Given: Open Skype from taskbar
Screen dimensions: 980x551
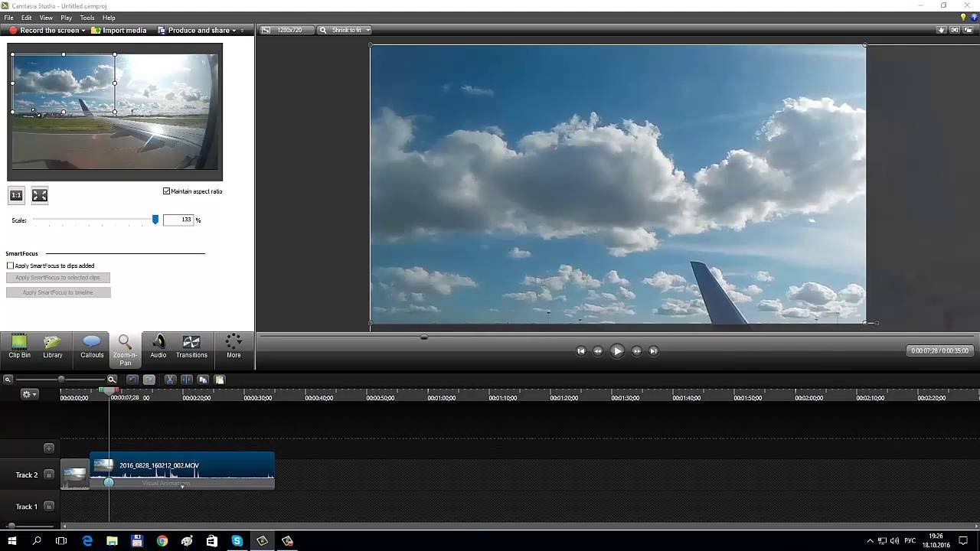Looking at the screenshot, I should click(237, 541).
